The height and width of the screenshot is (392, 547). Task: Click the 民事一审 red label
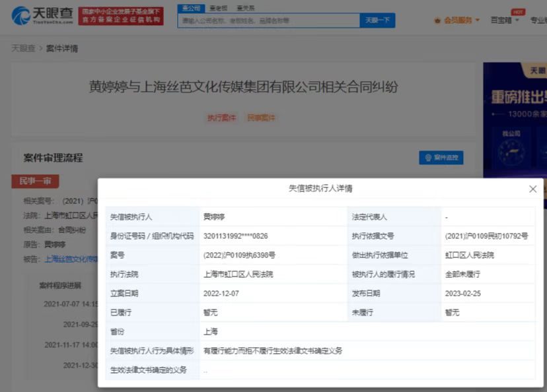(x=35, y=181)
